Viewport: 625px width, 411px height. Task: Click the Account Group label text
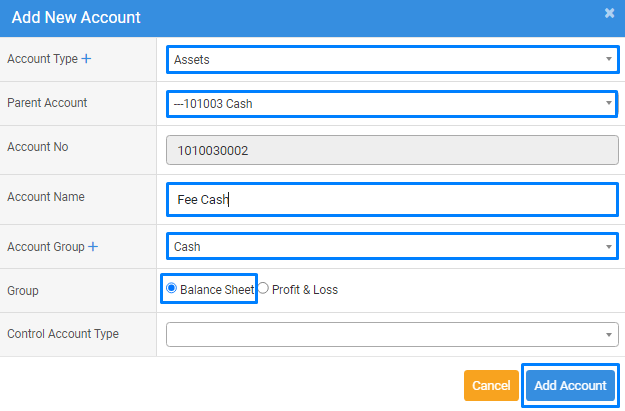[x=45, y=247]
